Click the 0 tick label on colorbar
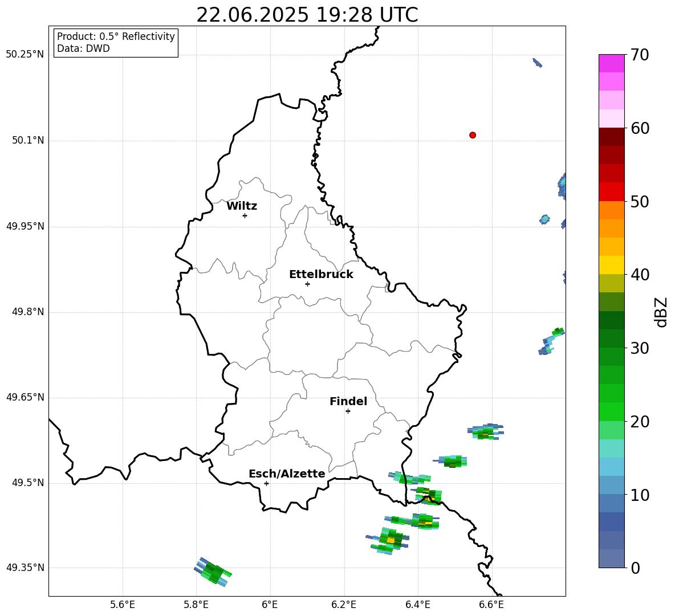Screen dimensions: 675x616 pos(635,568)
